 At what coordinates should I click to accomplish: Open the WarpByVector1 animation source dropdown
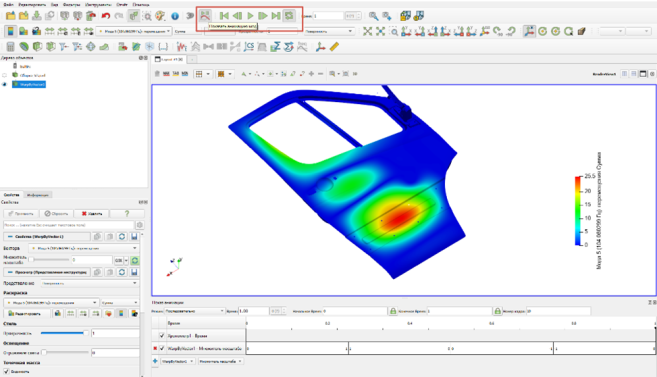178,361
